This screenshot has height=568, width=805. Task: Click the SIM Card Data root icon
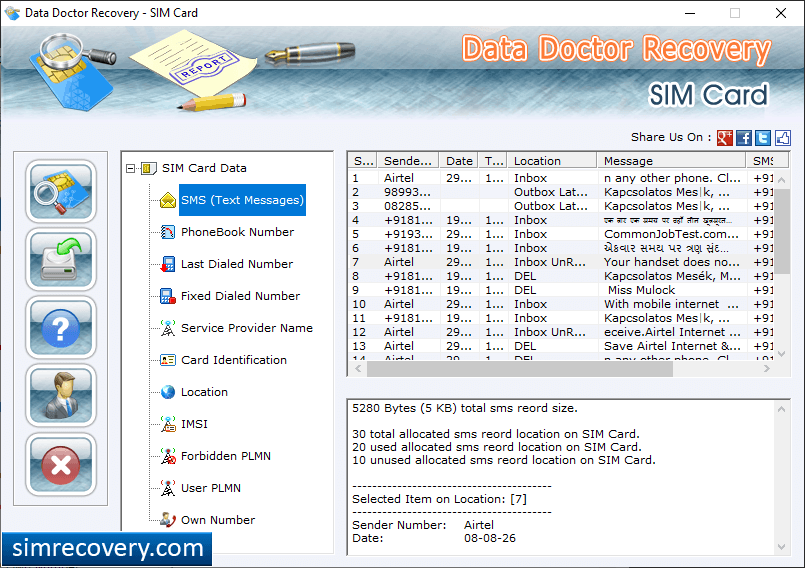point(148,168)
